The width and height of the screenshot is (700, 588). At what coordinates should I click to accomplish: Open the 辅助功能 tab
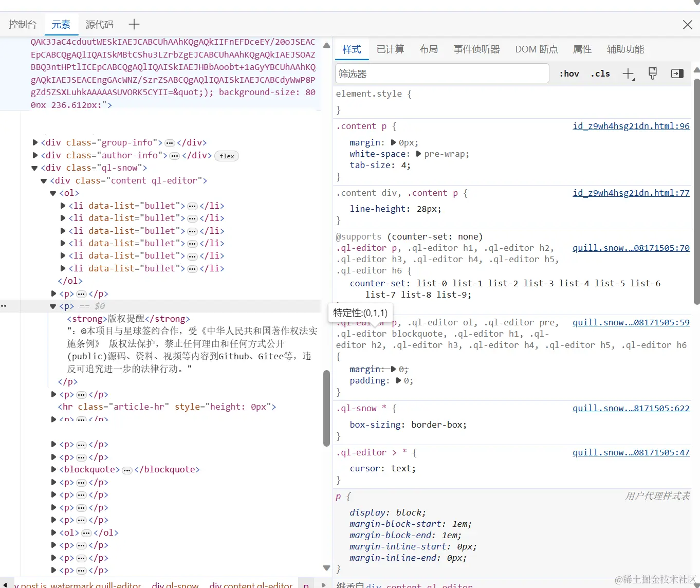pos(625,49)
